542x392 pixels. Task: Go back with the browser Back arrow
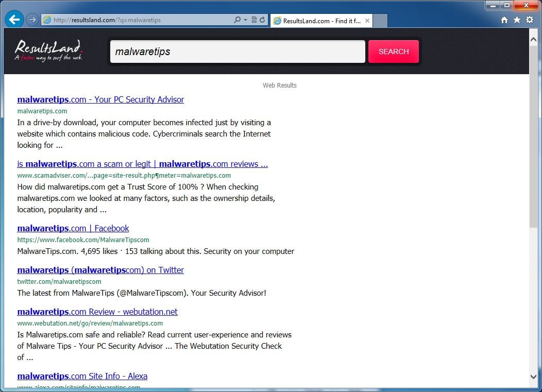tap(14, 20)
